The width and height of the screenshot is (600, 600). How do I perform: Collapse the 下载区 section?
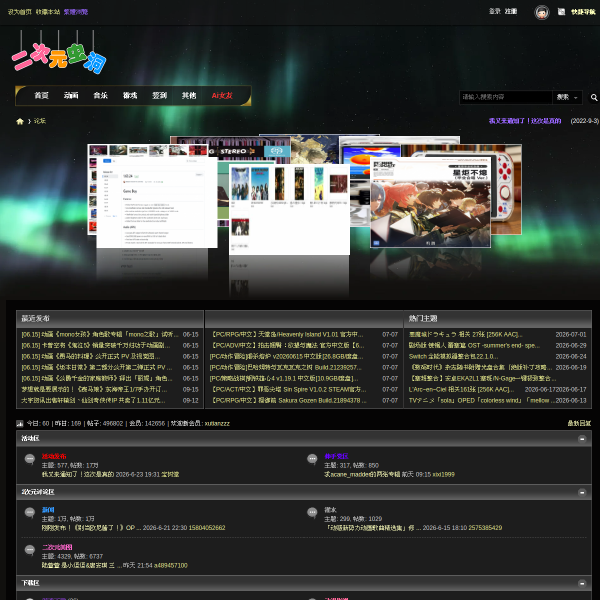coord(582,584)
